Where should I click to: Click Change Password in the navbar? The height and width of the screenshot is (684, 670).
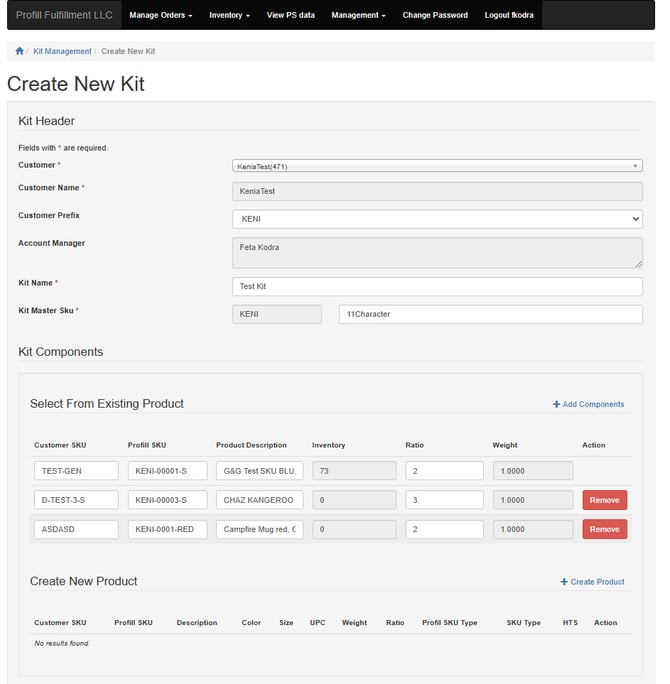coord(435,15)
